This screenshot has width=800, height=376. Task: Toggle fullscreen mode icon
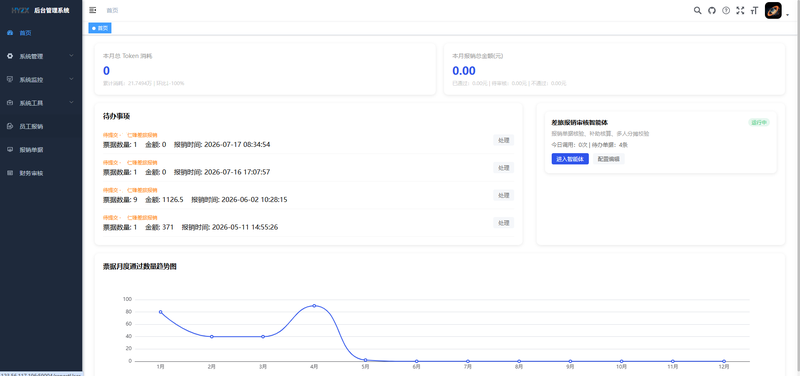pos(740,10)
